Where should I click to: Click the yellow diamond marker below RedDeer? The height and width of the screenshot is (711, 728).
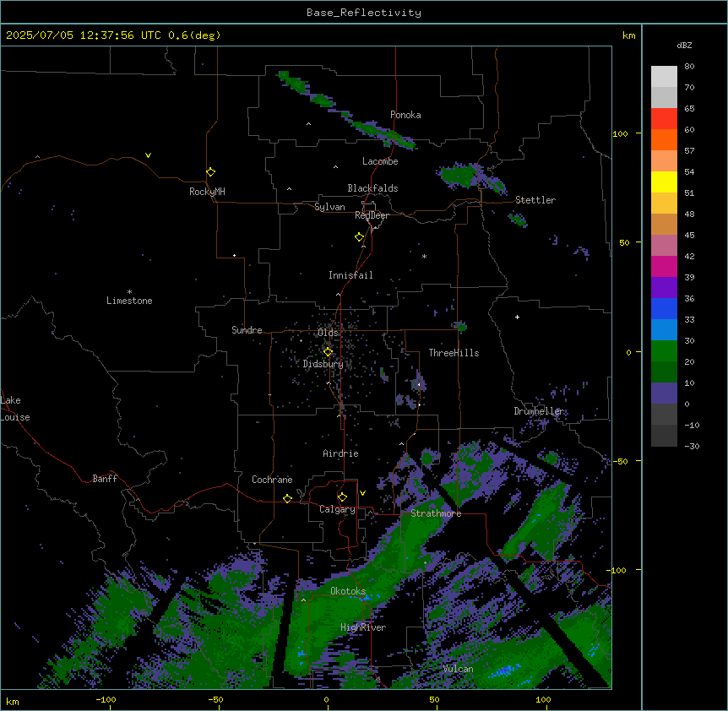coord(360,237)
